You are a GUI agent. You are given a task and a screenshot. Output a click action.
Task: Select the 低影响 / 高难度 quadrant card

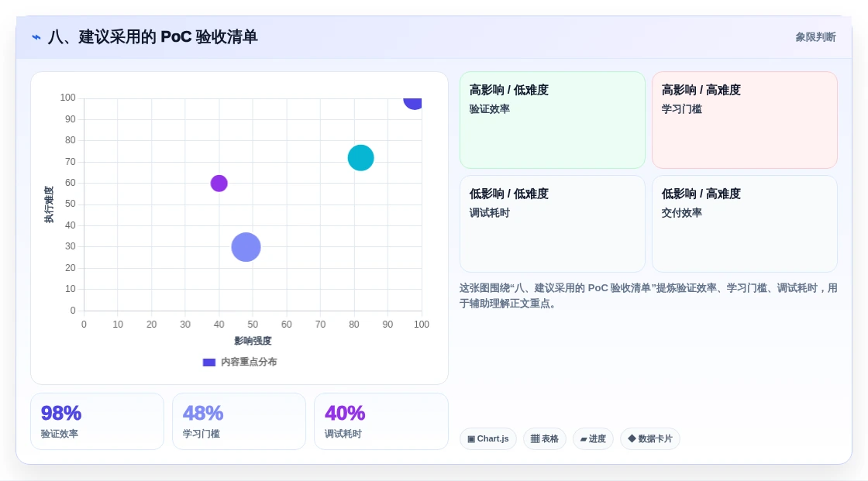point(745,224)
